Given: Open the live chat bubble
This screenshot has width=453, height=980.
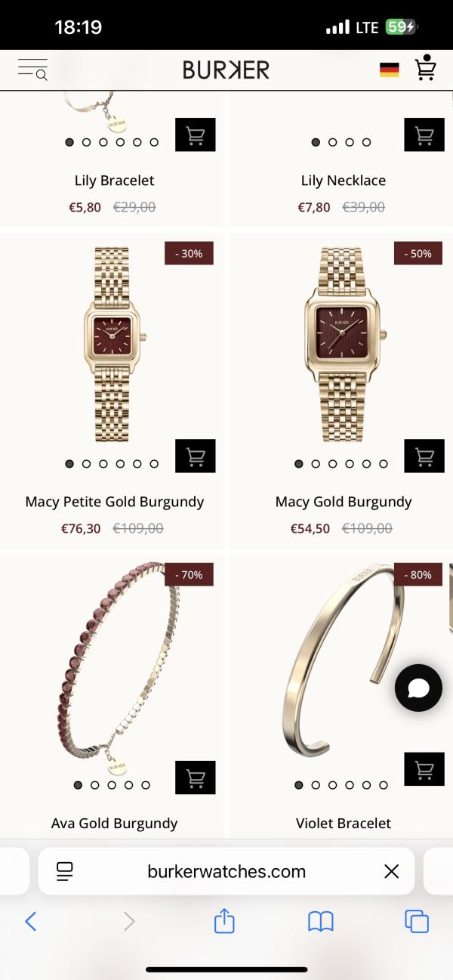Looking at the screenshot, I should [418, 688].
